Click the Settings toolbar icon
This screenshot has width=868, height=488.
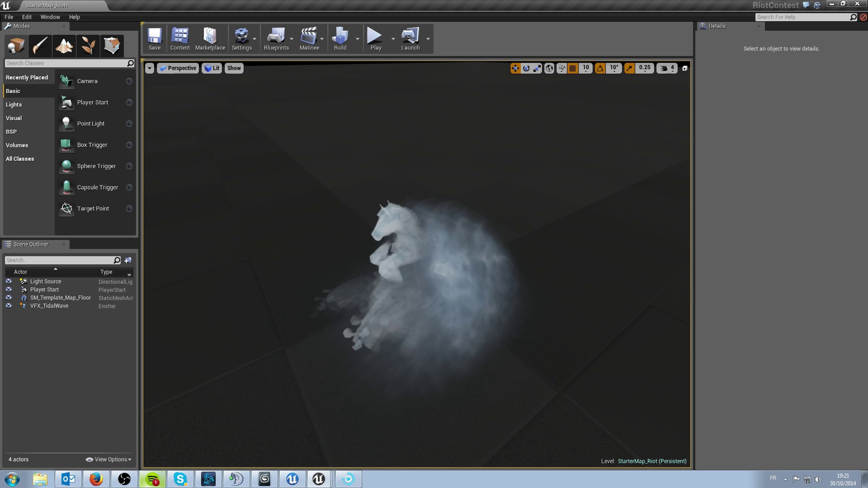point(241,39)
